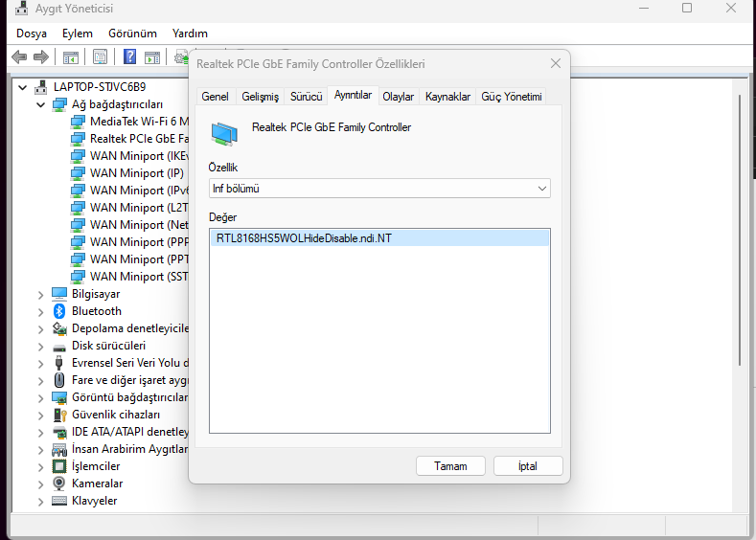Click the forward arrow in the toolbar
Image resolution: width=756 pixels, height=540 pixels.
tap(41, 56)
